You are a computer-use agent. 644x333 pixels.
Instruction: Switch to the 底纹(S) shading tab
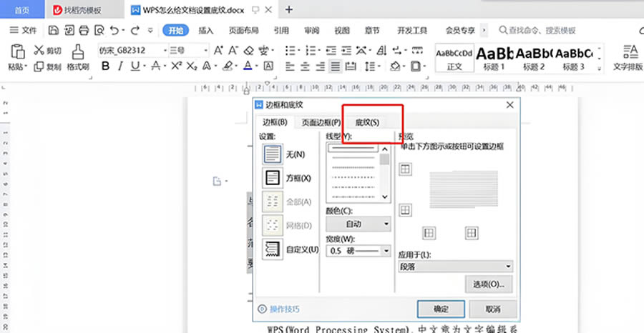click(367, 123)
